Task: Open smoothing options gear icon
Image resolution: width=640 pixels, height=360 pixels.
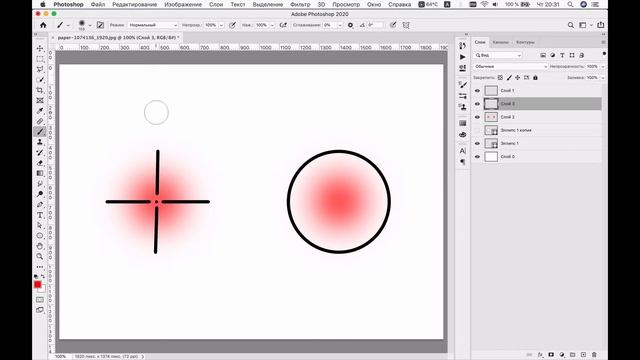Action: (x=350, y=25)
